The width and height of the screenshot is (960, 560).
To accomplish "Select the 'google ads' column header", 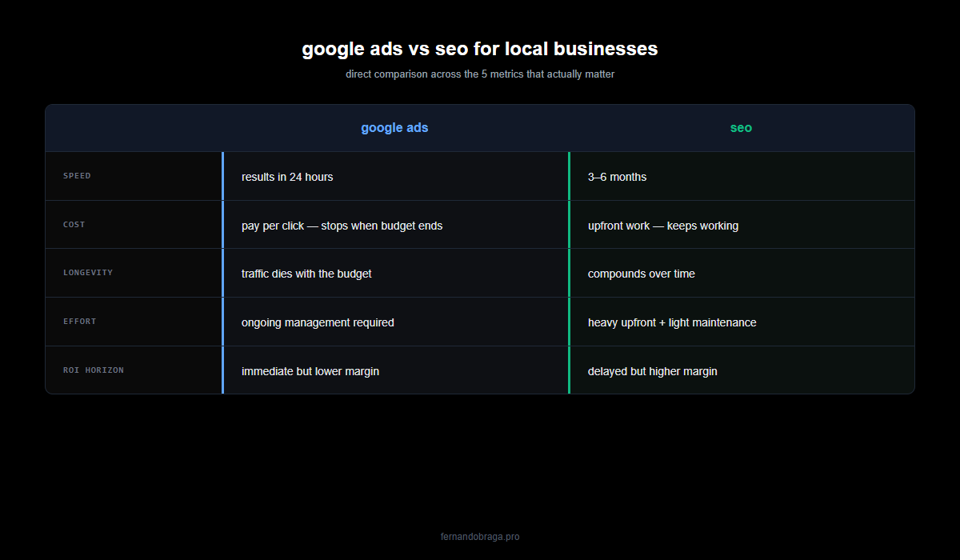I will (x=394, y=128).
